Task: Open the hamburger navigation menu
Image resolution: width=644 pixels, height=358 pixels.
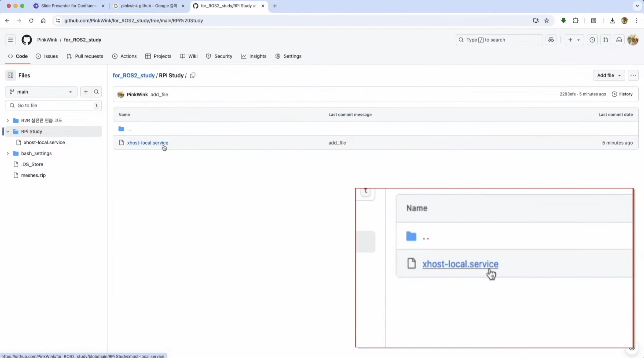Action: 11,40
